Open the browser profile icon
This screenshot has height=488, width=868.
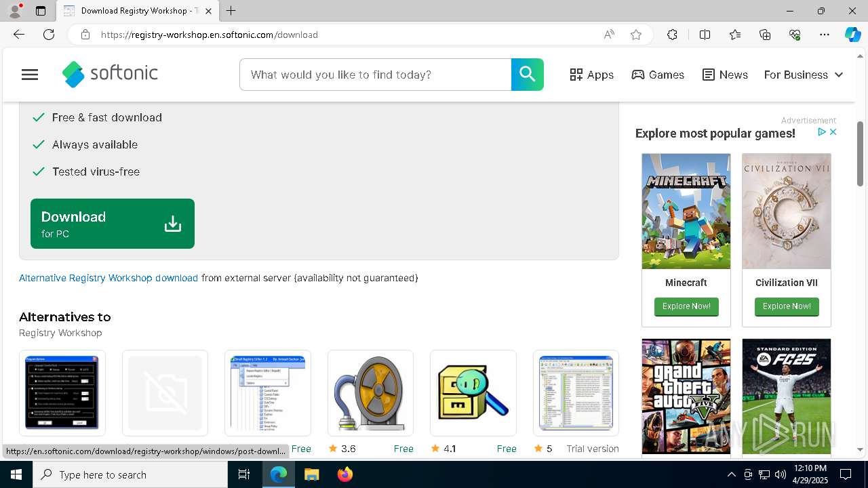pyautogui.click(x=15, y=11)
